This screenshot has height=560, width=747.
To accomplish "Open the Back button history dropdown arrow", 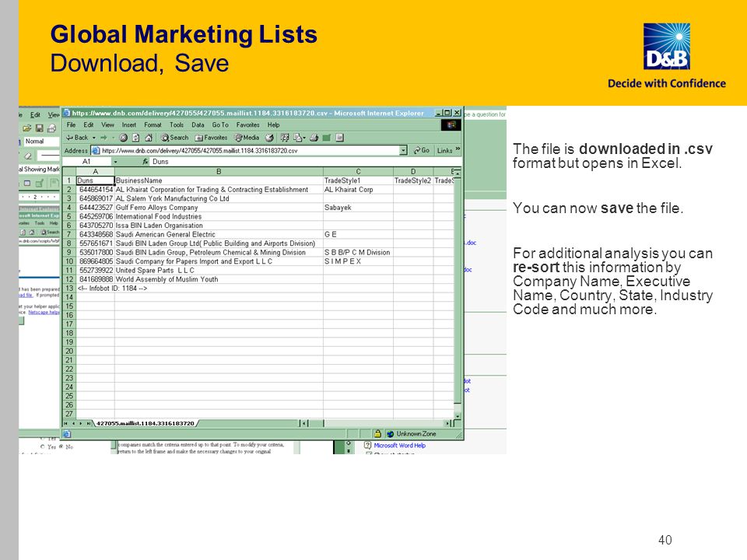I will (x=94, y=138).
